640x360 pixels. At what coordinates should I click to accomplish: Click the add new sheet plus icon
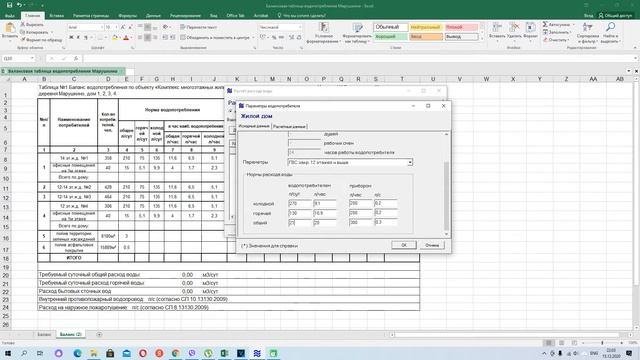coord(99,334)
